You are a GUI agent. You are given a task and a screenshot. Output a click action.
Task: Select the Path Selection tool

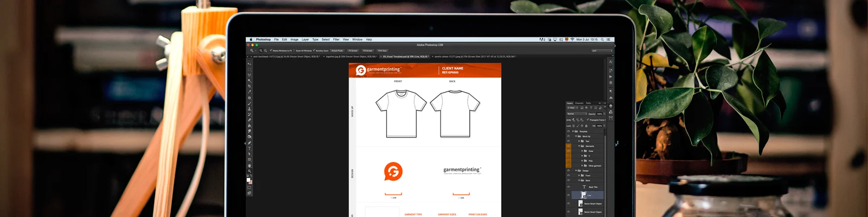tap(250, 154)
